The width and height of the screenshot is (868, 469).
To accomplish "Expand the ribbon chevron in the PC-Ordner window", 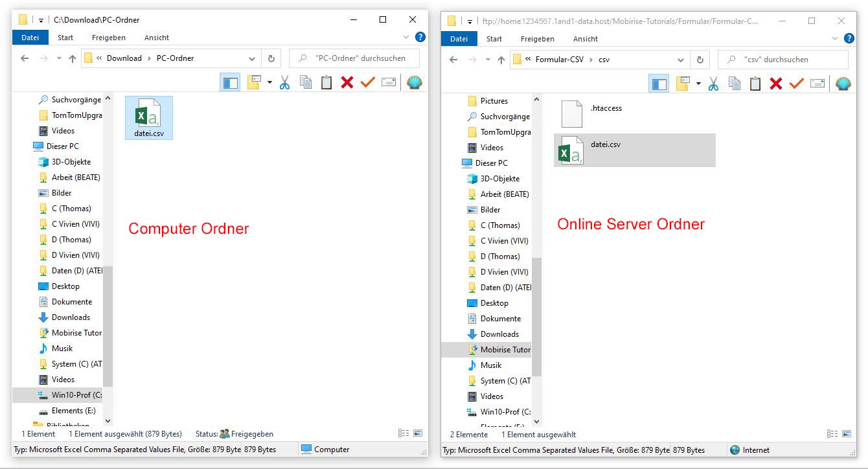I will point(406,38).
